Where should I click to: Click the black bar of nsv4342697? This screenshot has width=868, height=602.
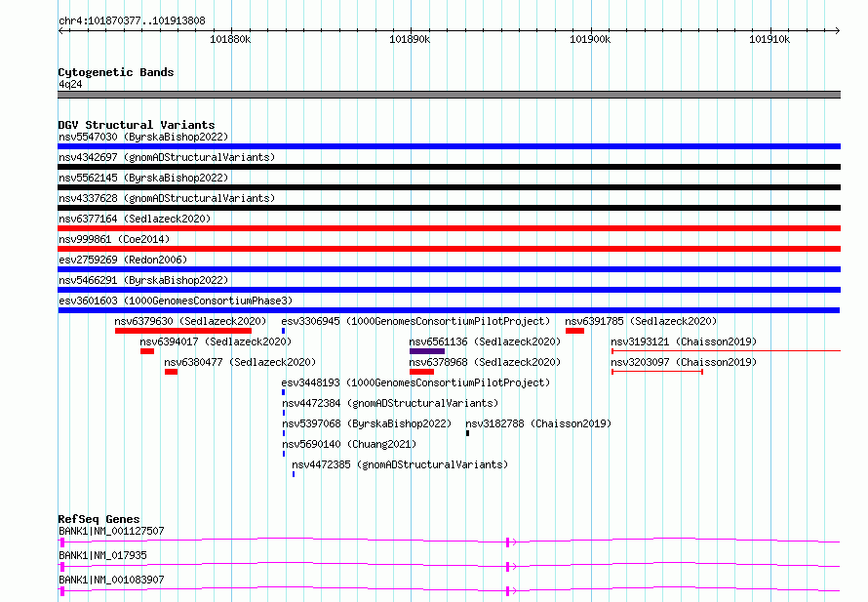[x=449, y=167]
